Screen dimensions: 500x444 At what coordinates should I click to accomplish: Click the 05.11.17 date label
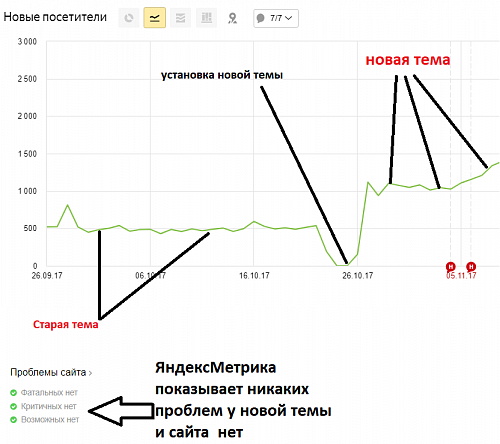[x=461, y=276]
